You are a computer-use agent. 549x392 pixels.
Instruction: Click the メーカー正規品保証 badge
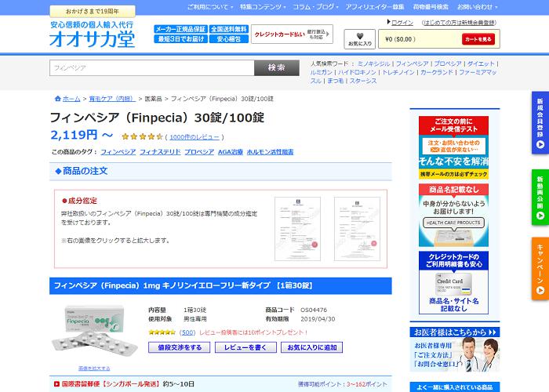point(180,29)
